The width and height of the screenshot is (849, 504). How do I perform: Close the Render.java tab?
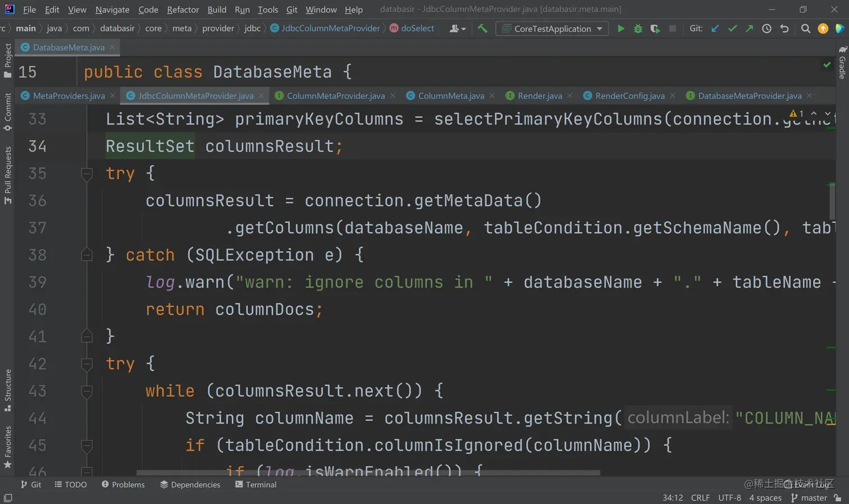pos(570,95)
